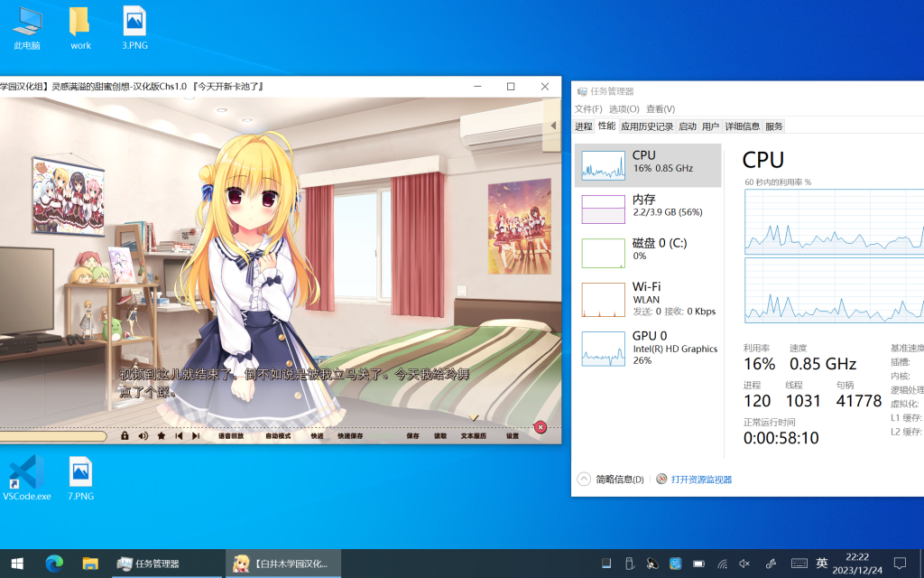The width and height of the screenshot is (924, 578).
Task: Click 语音回放 voice replay in the game
Action: [231, 436]
